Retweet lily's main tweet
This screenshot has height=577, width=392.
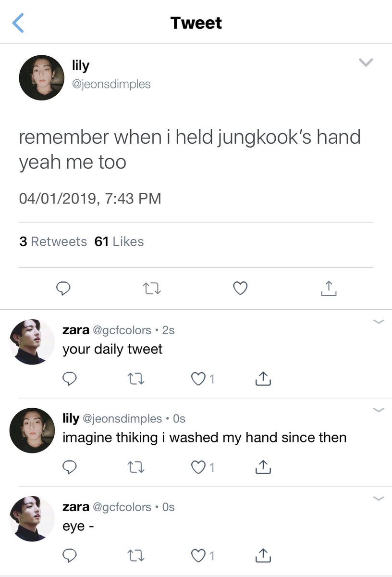click(x=152, y=288)
